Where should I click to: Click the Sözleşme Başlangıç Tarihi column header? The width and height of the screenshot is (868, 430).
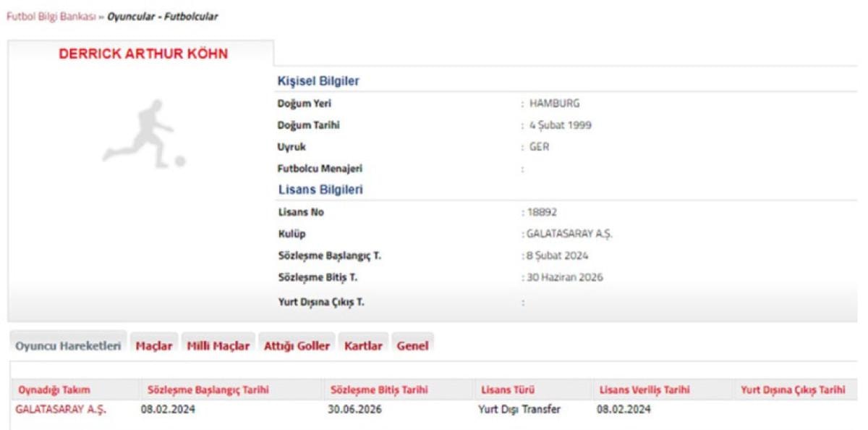coord(208,390)
